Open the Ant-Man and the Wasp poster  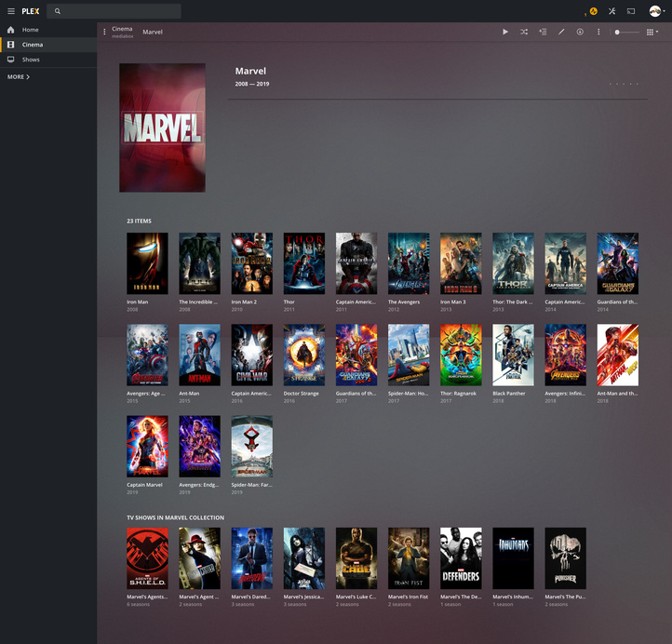(618, 355)
